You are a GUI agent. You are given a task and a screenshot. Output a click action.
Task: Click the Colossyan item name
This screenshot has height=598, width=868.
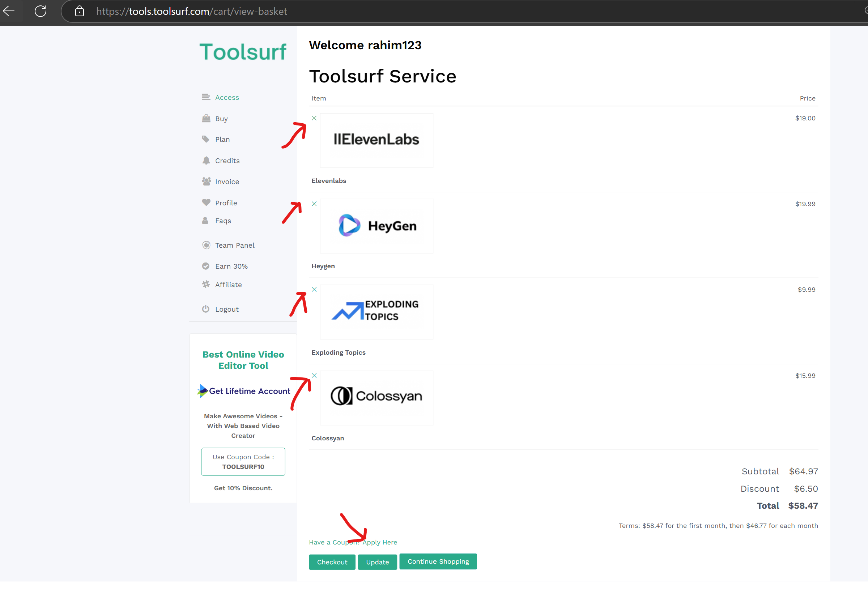[x=328, y=438]
